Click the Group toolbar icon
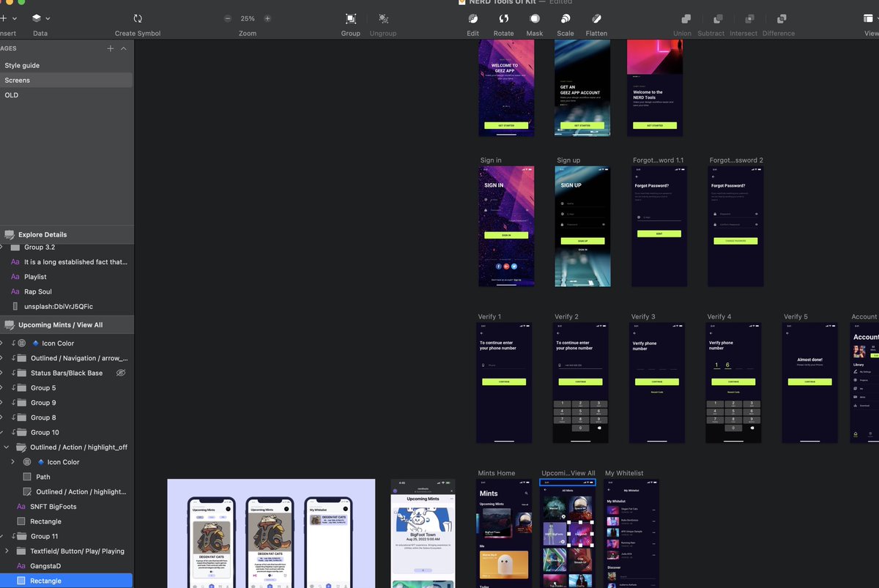879x588 pixels. (x=351, y=18)
